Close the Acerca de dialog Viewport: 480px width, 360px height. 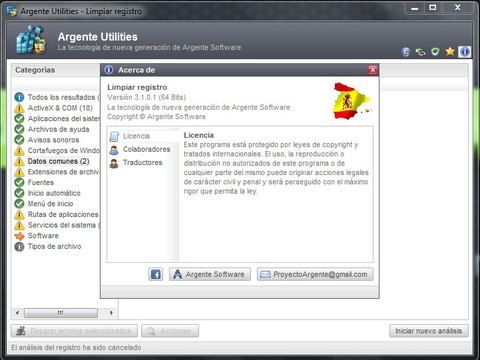[x=373, y=70]
